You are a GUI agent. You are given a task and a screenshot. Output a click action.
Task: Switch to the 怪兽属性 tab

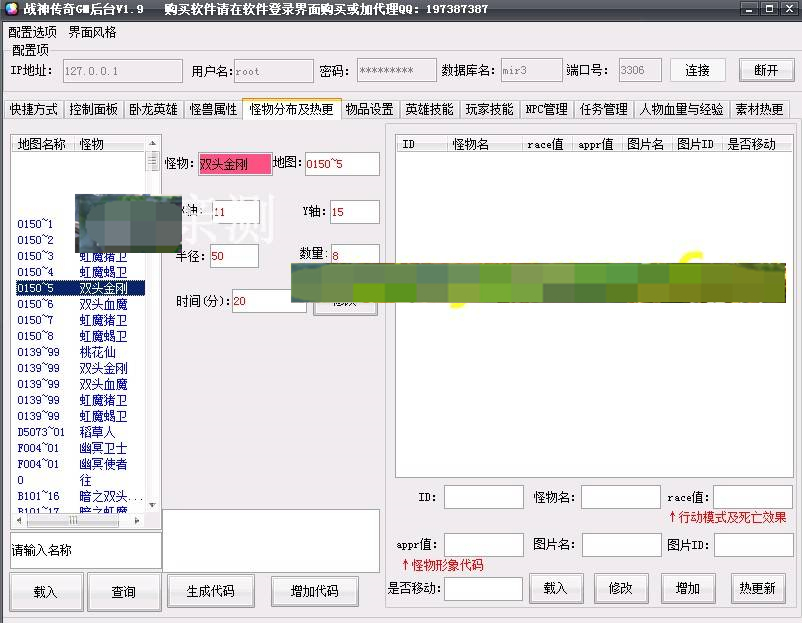click(x=213, y=109)
